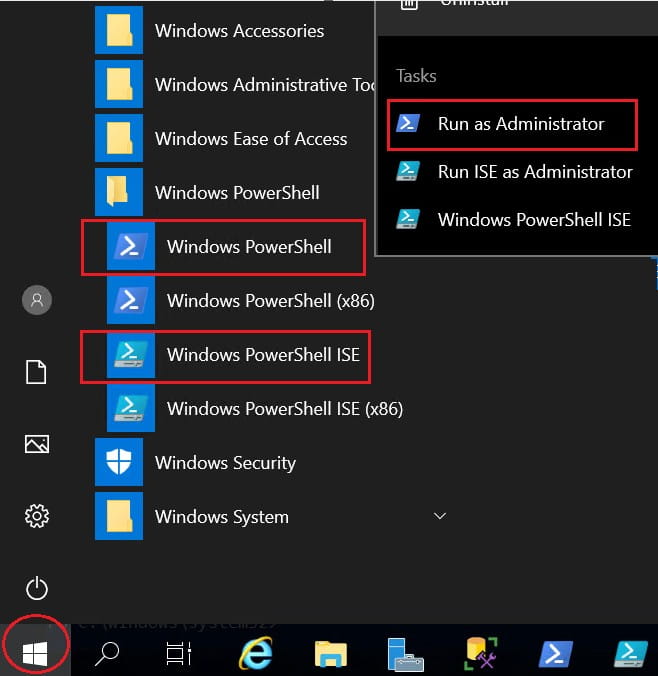Screen dimensions: 658x676
Task: Open the user account menu
Action: pos(37,300)
